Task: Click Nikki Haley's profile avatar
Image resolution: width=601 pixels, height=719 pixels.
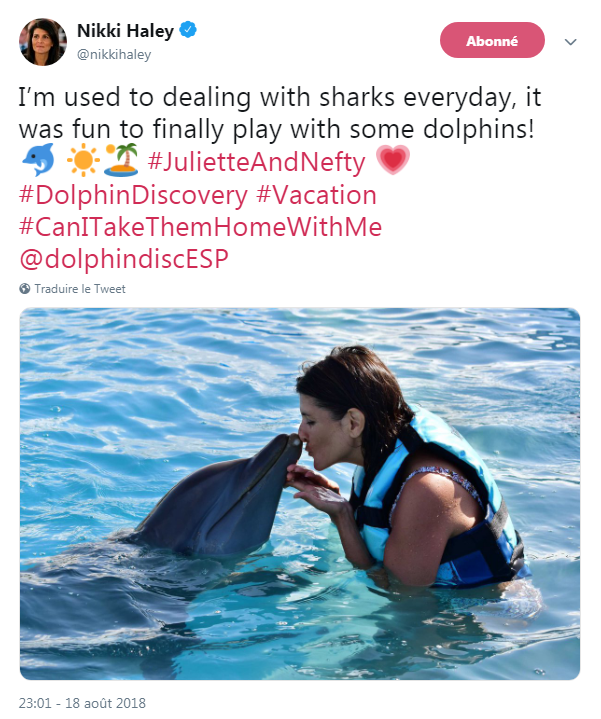Action: click(43, 42)
